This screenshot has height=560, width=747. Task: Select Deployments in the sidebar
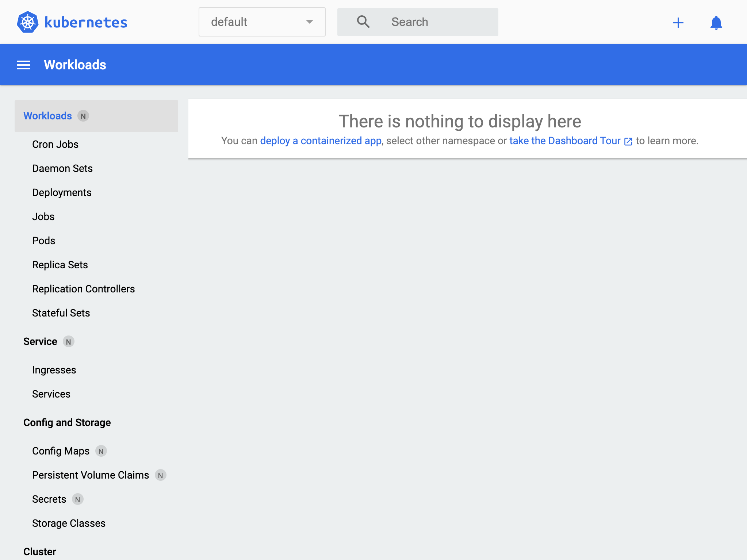[x=62, y=193]
